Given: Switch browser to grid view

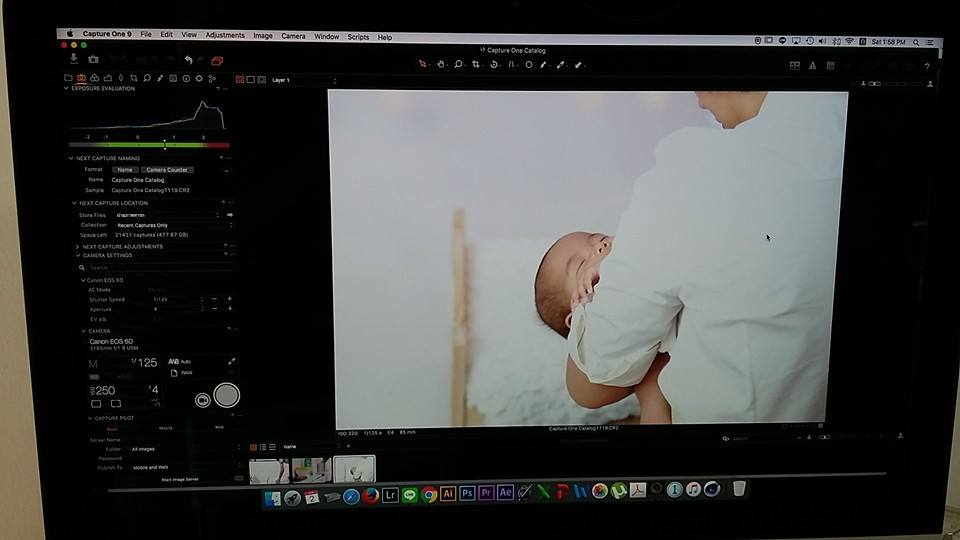Looking at the screenshot, I should 253,448.
